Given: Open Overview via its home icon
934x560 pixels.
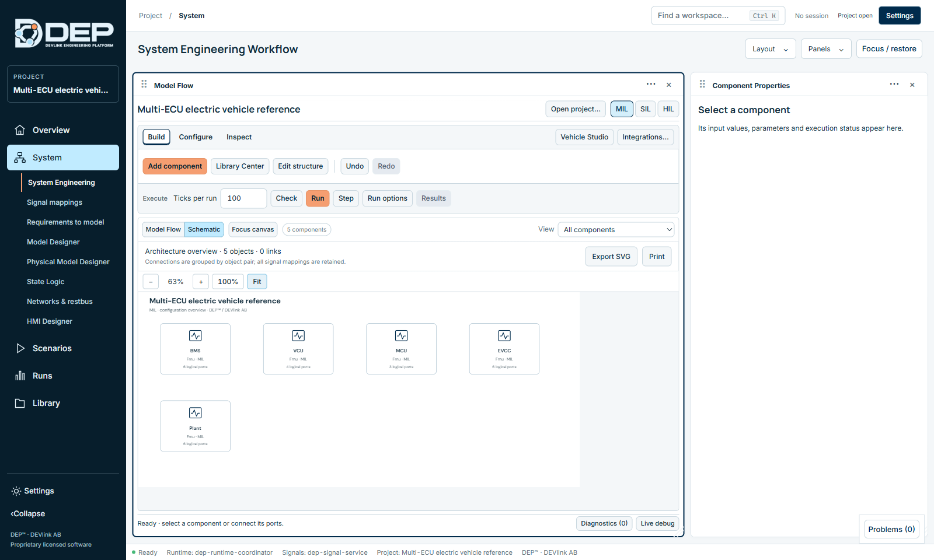Looking at the screenshot, I should (x=20, y=130).
